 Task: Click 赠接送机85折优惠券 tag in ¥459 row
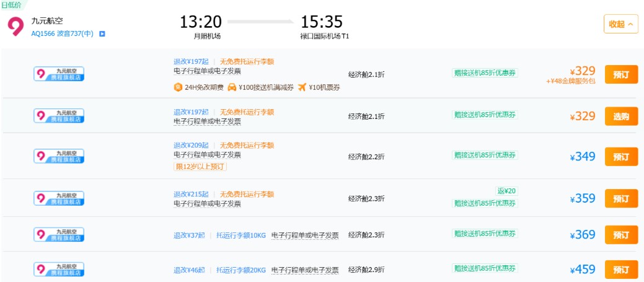[485, 268]
